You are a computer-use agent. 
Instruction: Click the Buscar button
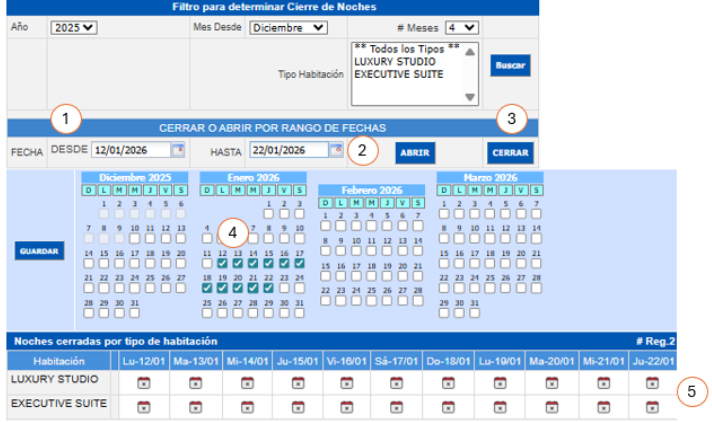coord(510,65)
